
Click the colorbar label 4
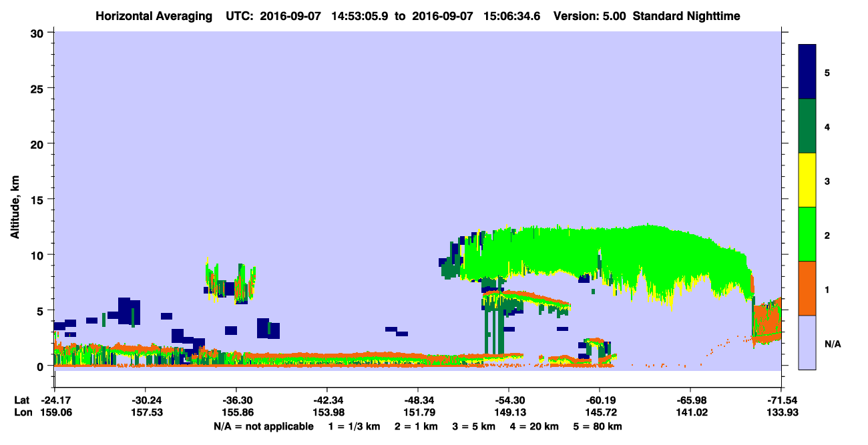click(827, 126)
